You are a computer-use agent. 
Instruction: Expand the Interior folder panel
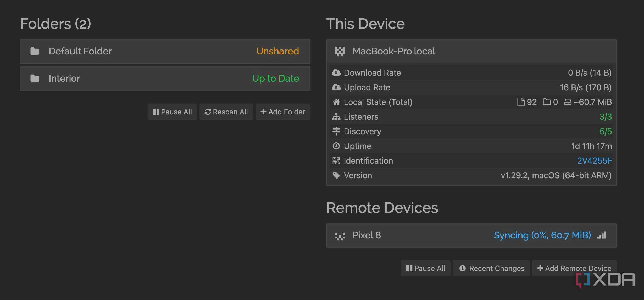click(165, 79)
